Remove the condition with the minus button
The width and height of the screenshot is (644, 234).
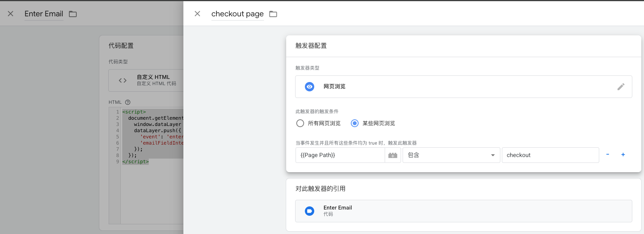[x=607, y=155]
